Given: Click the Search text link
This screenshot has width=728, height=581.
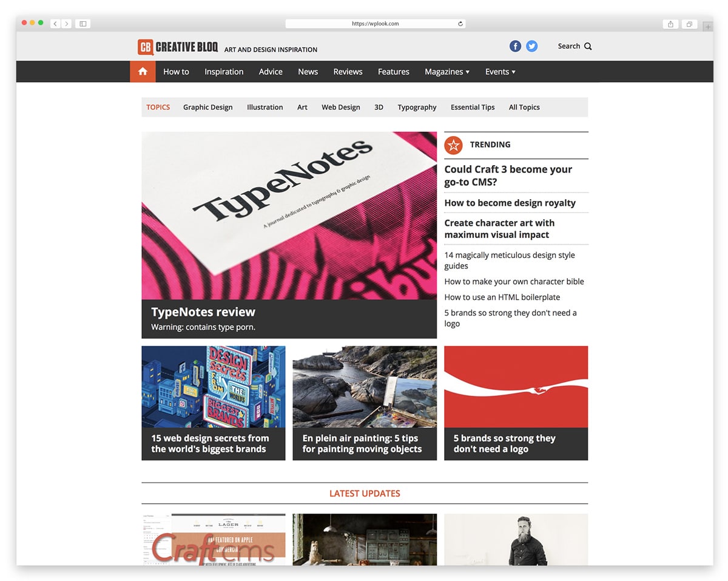Looking at the screenshot, I should click(569, 46).
